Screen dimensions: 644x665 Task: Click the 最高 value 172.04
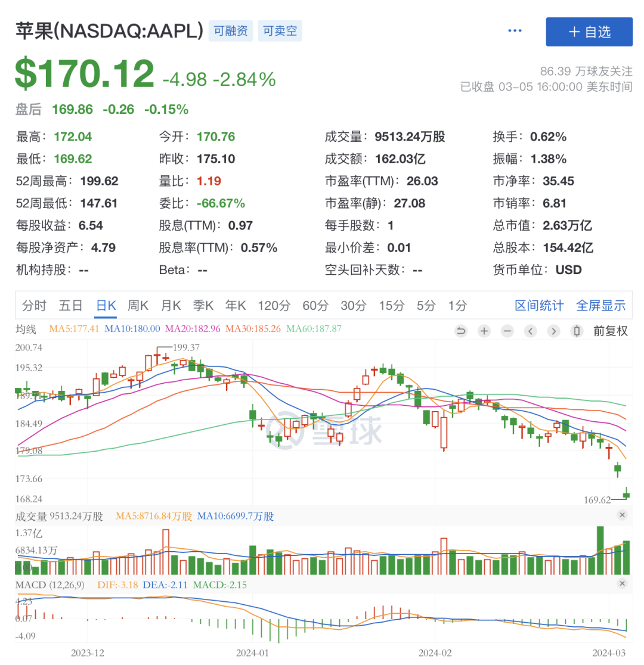[73, 137]
